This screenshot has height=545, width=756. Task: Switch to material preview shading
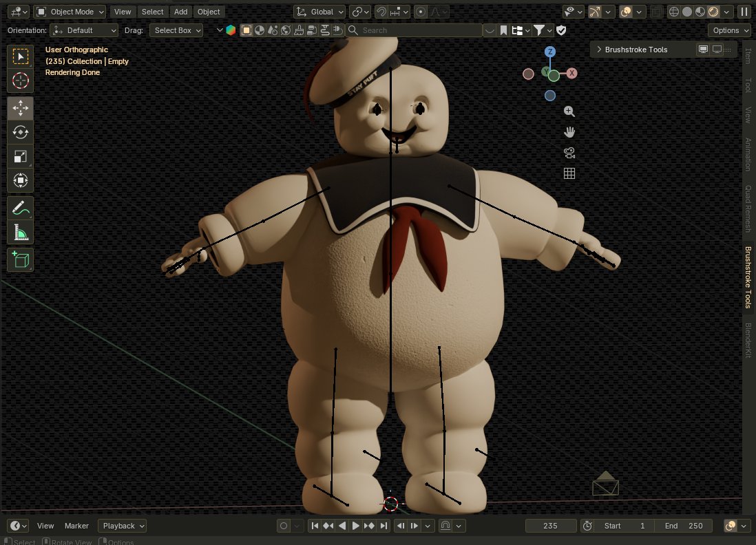click(x=700, y=12)
